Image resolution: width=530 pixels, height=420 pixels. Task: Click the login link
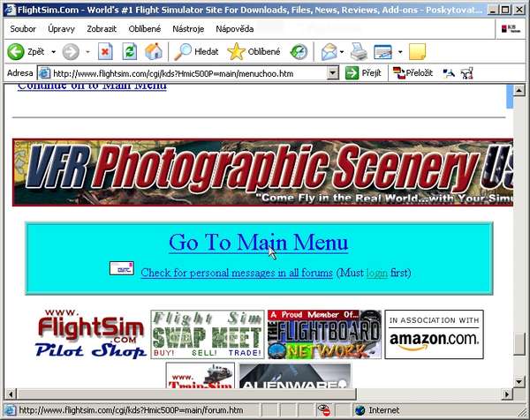point(377,273)
